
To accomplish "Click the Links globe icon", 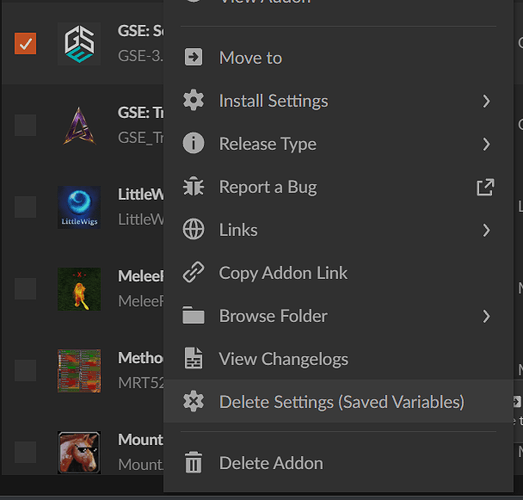I will point(193,229).
